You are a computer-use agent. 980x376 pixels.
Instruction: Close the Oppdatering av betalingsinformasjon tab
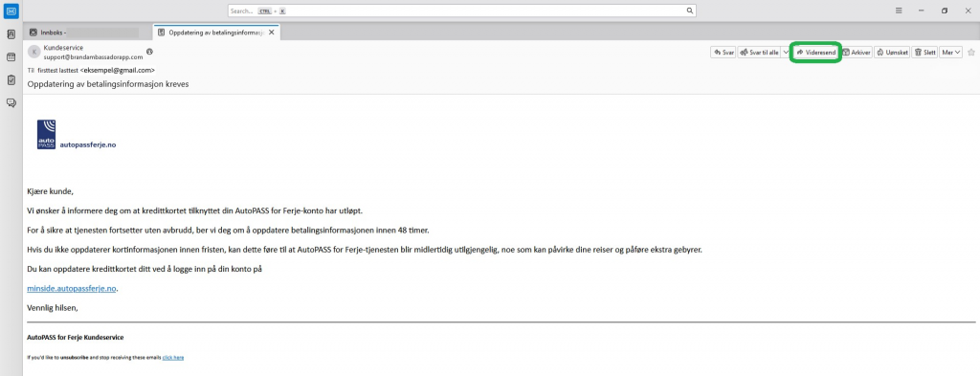[x=271, y=32]
